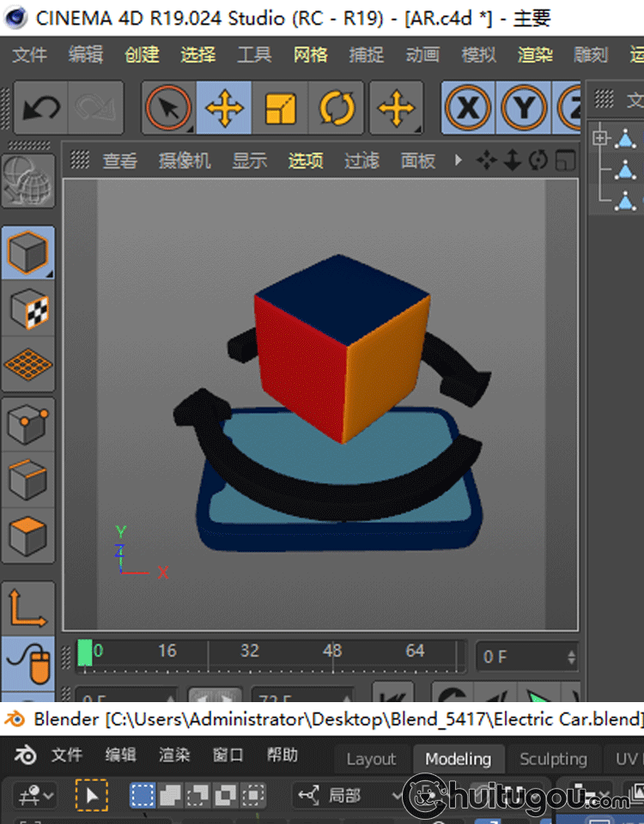Open the 模拟 menu

[x=479, y=55]
